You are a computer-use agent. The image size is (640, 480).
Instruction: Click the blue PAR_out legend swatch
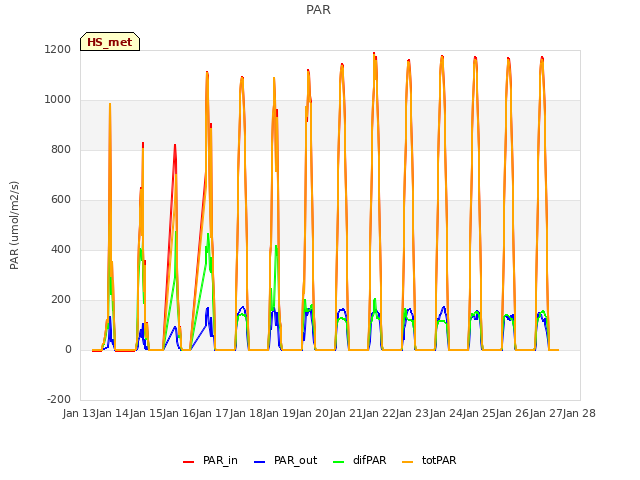[x=259, y=461]
